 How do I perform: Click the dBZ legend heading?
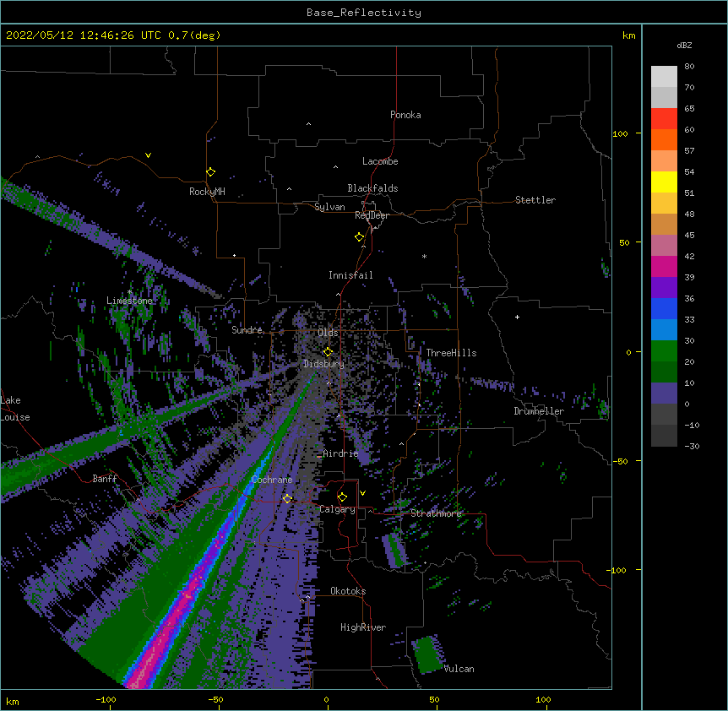[684, 45]
